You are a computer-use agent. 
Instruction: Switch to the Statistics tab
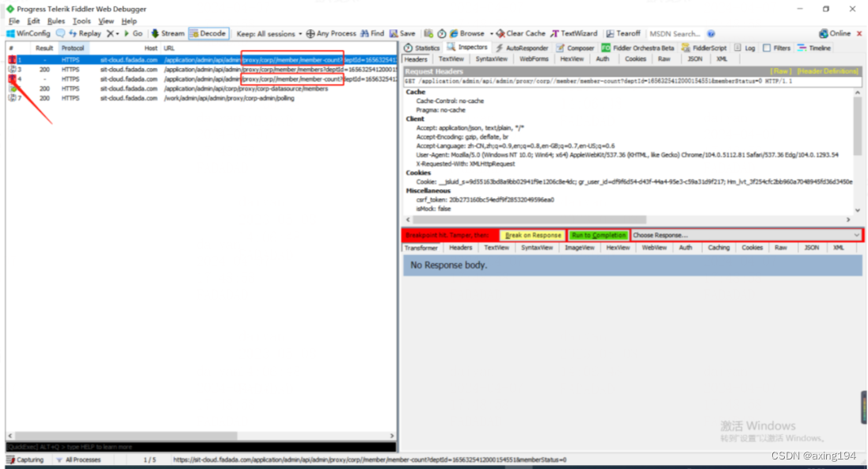422,48
